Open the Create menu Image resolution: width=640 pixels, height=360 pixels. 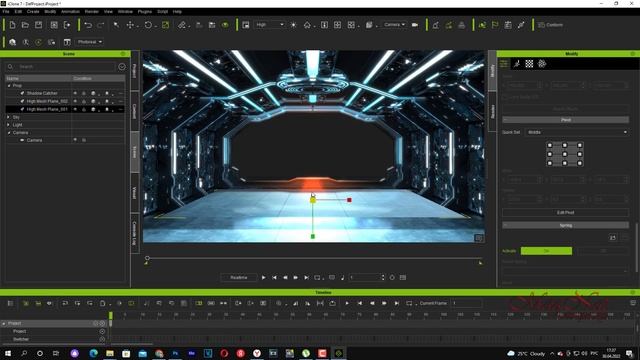[33, 11]
